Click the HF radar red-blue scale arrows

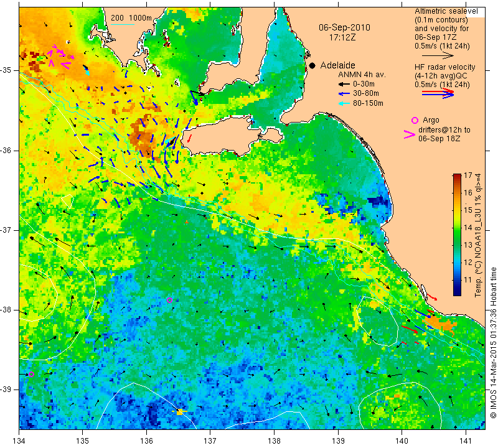[x=438, y=93]
